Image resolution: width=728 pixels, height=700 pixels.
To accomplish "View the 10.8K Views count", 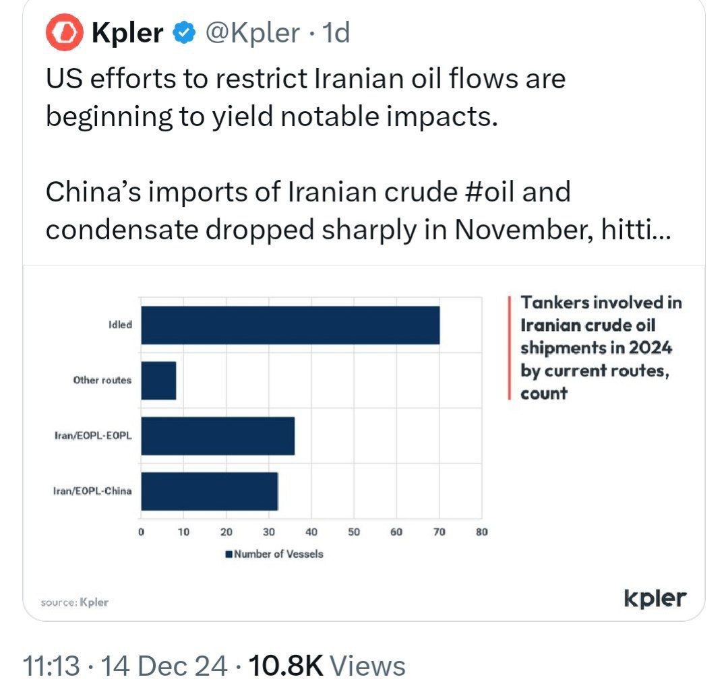I will [328, 666].
